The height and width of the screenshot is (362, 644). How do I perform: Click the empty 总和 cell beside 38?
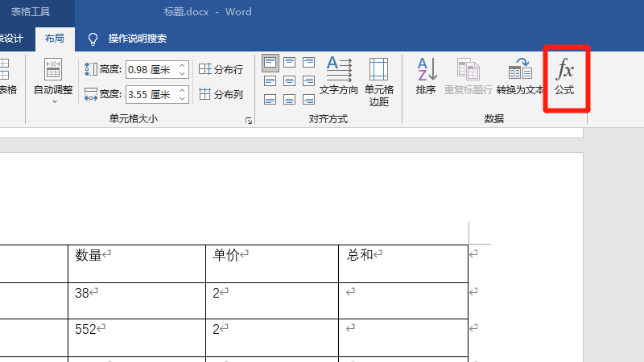(x=402, y=300)
